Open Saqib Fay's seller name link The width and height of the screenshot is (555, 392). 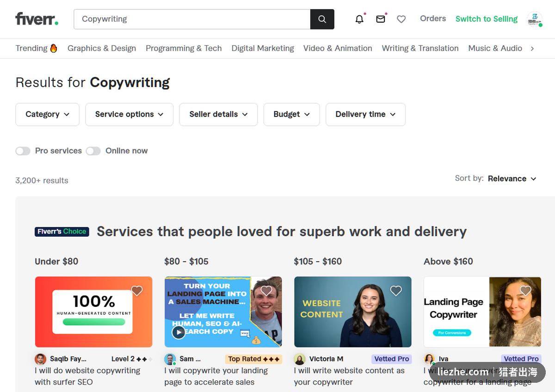click(68, 359)
